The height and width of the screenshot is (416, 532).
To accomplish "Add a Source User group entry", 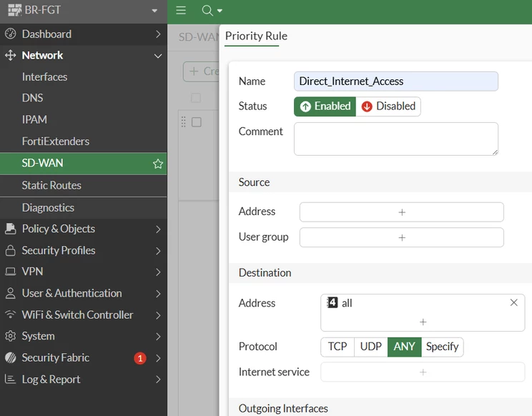I will [402, 238].
